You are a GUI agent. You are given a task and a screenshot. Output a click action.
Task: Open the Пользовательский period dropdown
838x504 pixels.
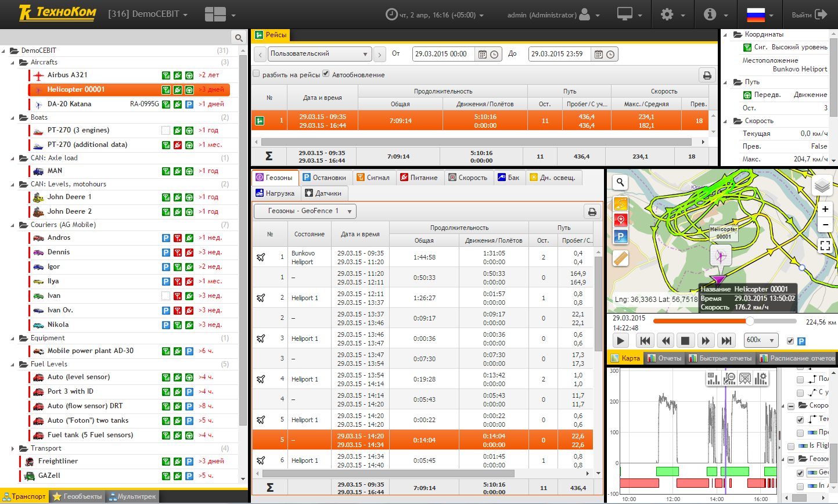pos(319,54)
